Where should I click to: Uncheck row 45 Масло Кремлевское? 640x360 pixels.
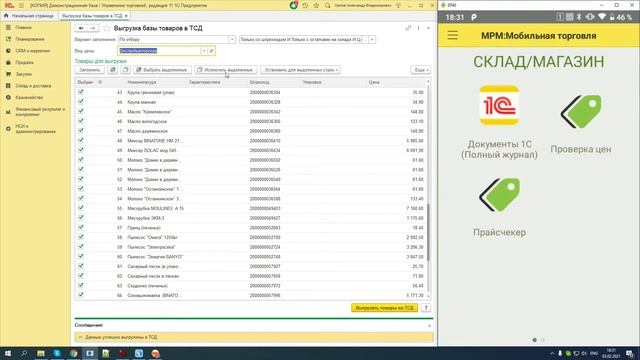(x=81, y=111)
